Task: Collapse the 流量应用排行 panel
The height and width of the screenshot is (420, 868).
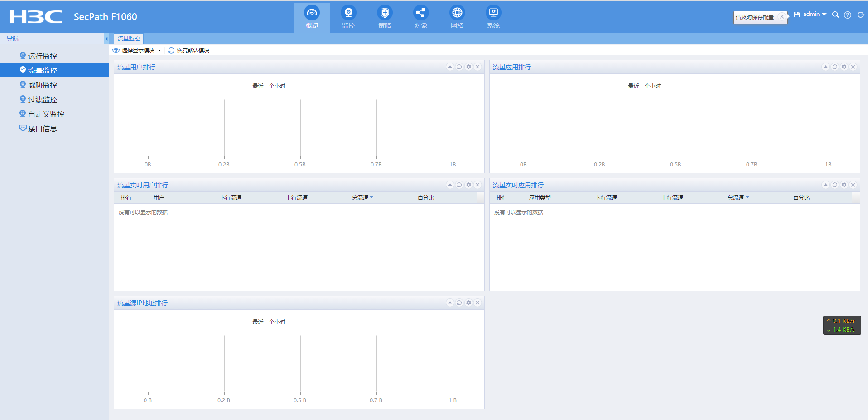Action: click(825, 67)
